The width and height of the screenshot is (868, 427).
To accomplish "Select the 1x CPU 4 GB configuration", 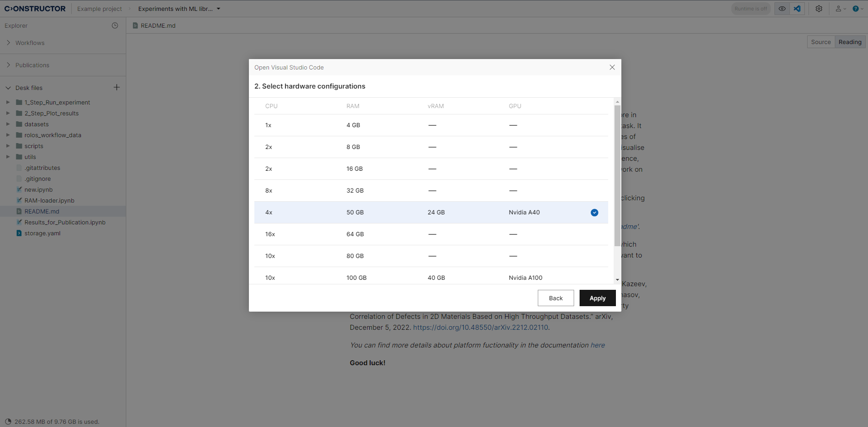I will (x=431, y=125).
